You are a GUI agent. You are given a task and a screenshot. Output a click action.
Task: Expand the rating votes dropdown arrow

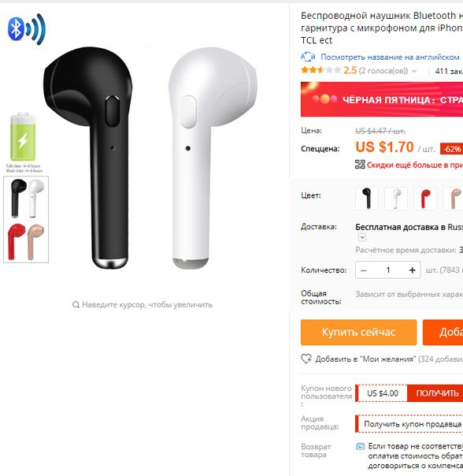[x=414, y=71]
